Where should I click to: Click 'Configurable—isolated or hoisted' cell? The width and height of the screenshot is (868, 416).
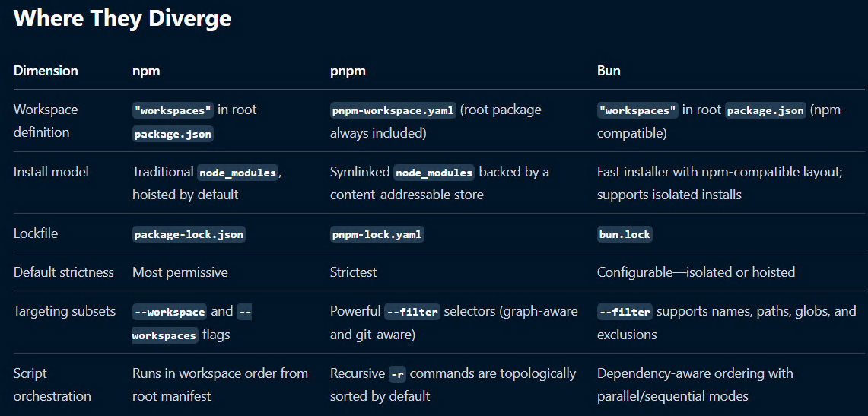[x=696, y=272]
